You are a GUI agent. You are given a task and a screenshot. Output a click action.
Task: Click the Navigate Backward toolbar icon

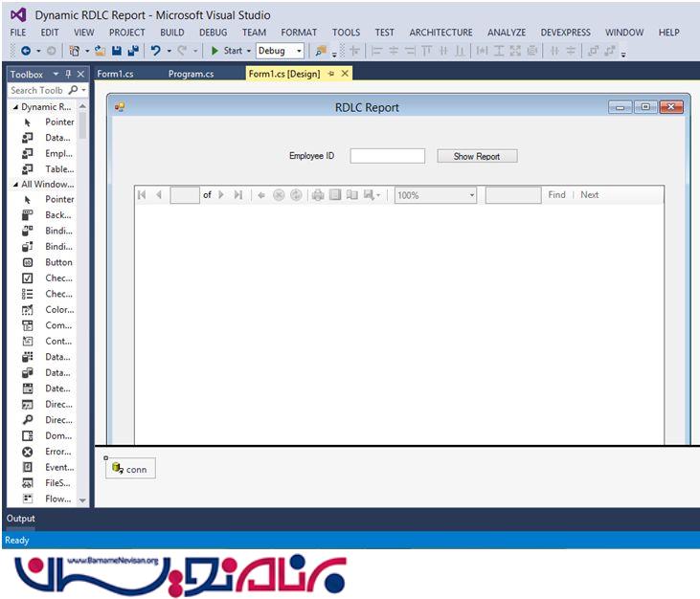pyautogui.click(x=26, y=51)
